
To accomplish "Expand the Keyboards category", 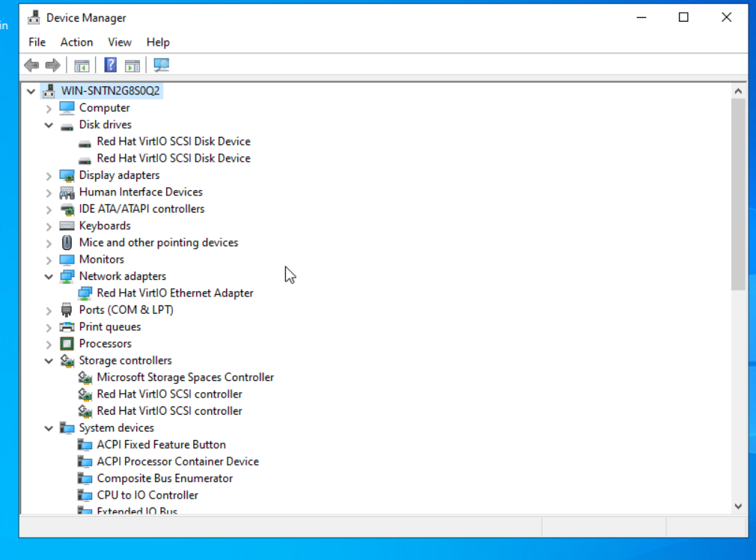I will (x=49, y=226).
